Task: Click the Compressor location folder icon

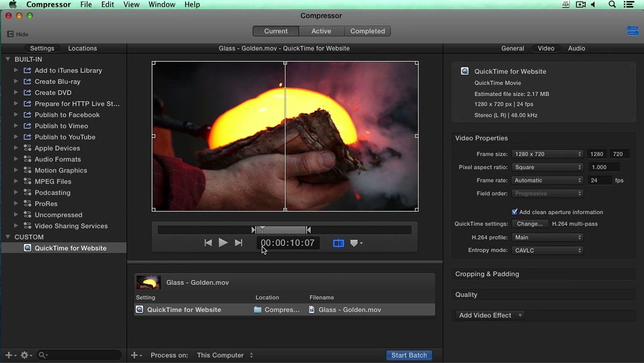Action: pos(258,310)
